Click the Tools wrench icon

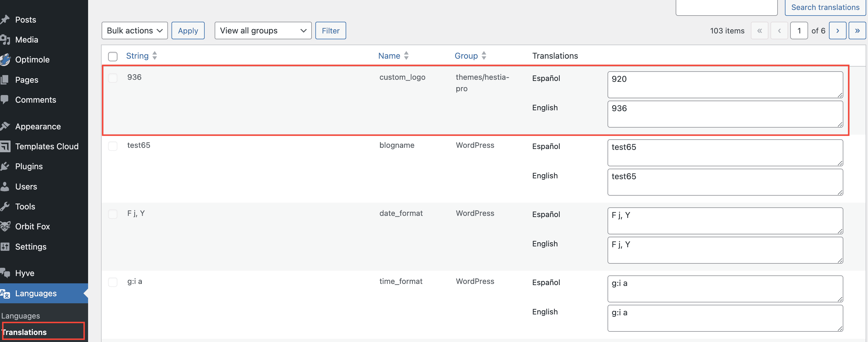click(x=5, y=206)
